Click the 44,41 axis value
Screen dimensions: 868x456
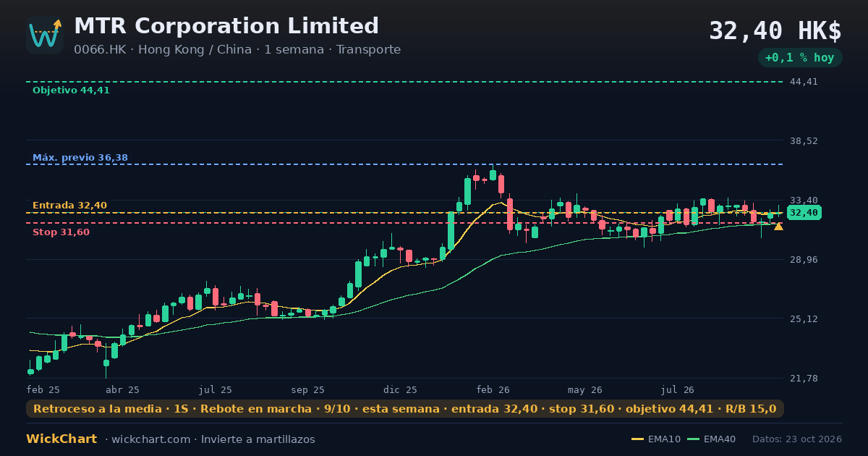[x=804, y=82]
